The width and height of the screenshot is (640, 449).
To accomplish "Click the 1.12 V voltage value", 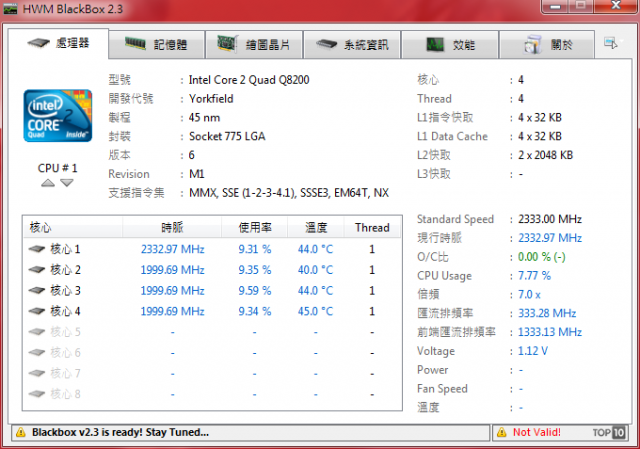I will pyautogui.click(x=533, y=351).
